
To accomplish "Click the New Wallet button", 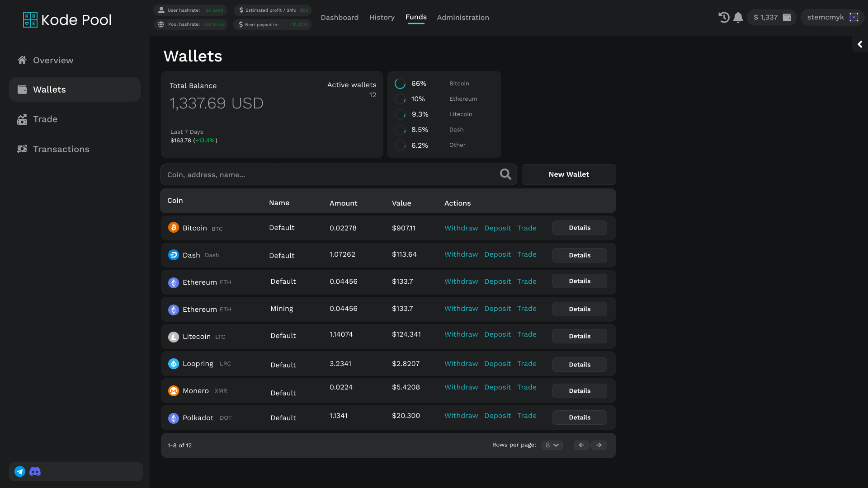I will pos(569,174).
